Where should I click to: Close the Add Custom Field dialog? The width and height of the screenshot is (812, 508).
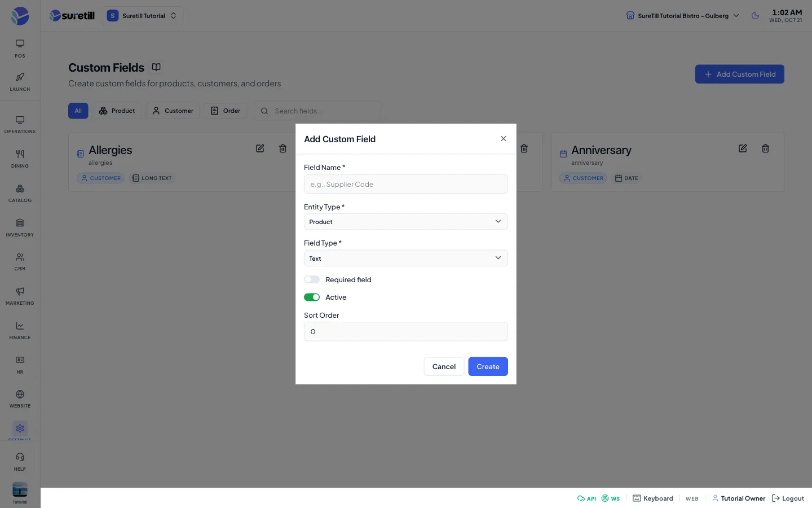pos(504,139)
